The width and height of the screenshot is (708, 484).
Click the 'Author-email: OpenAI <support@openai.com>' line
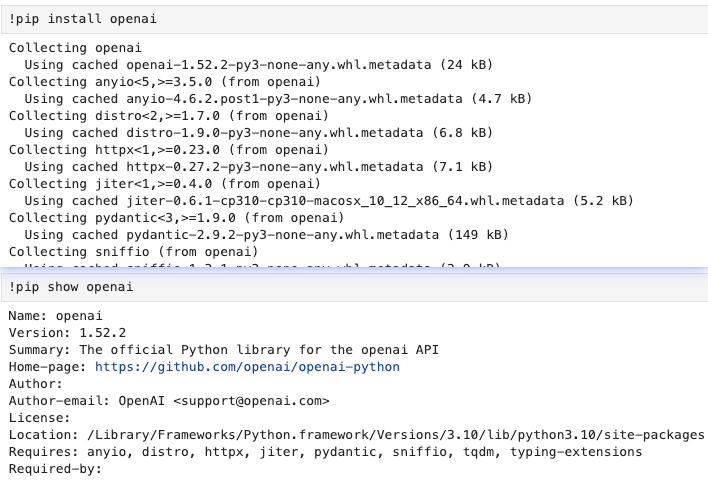169,401
